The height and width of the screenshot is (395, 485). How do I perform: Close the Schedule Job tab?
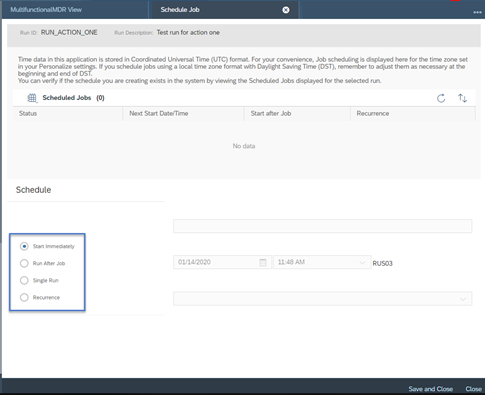point(286,10)
